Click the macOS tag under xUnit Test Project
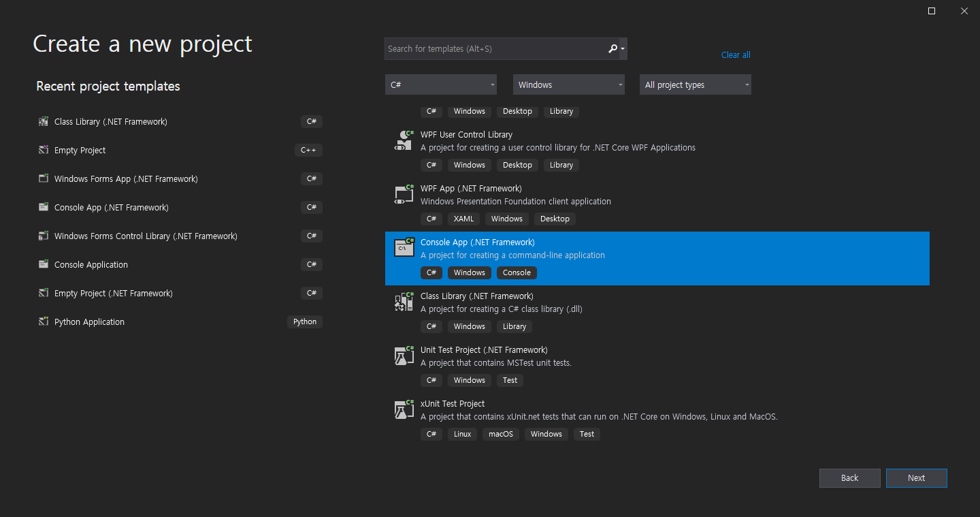Viewport: 980px width, 517px height. click(x=501, y=434)
